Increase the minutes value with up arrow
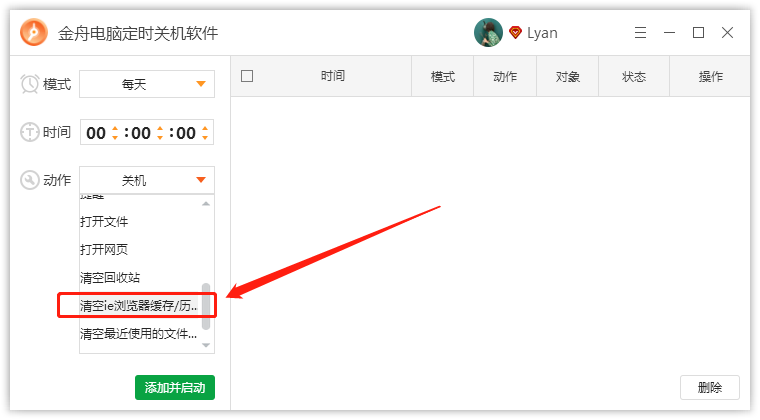 [160, 128]
